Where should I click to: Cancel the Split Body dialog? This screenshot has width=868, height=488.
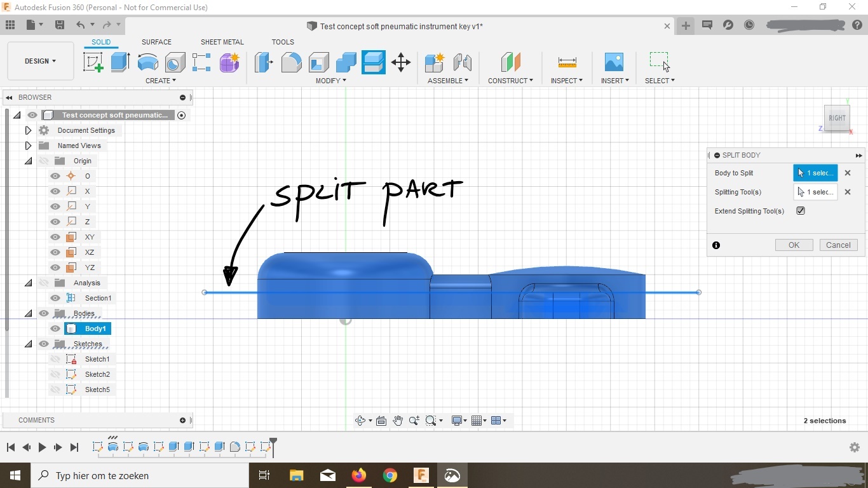click(838, 245)
